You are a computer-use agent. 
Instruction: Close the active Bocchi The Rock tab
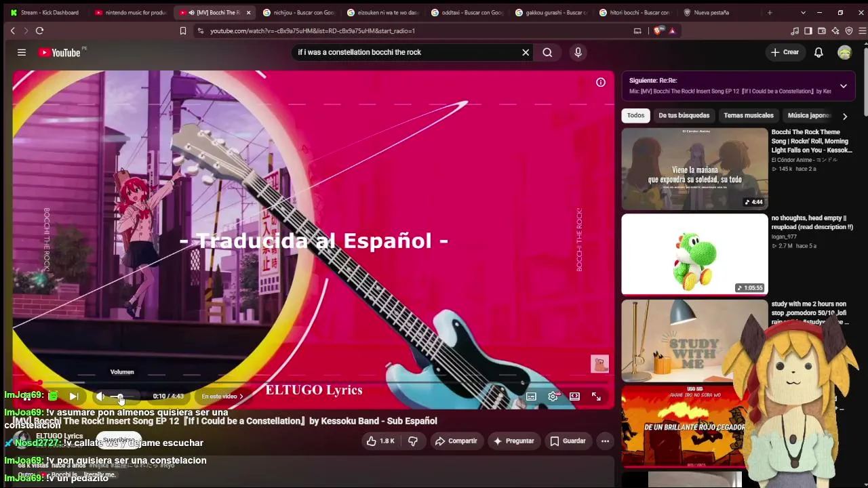click(x=248, y=12)
